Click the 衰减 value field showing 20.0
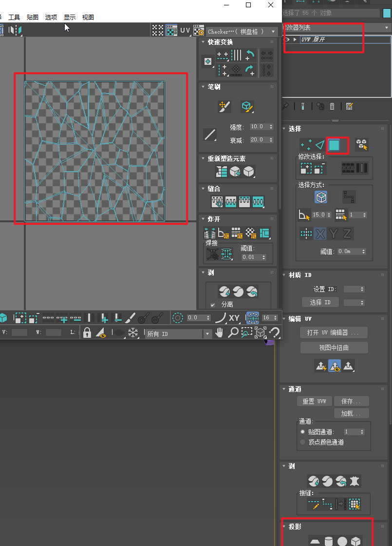Screen dimensions: 392x546 (261, 139)
